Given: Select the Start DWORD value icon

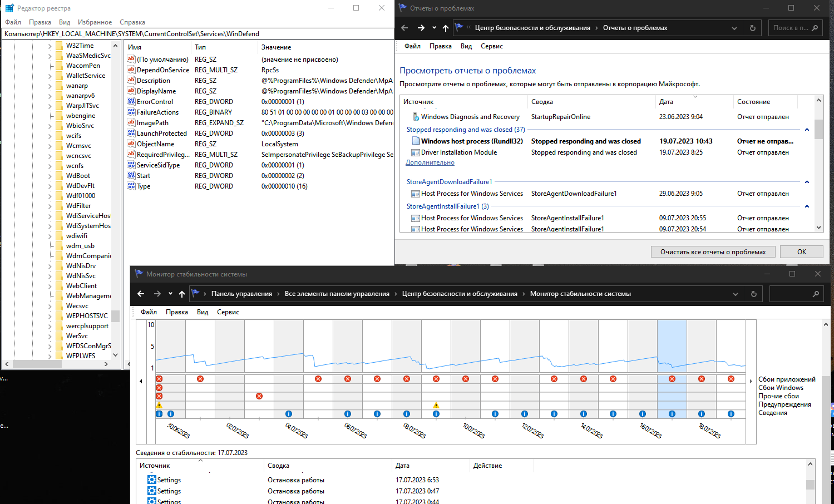Looking at the screenshot, I should point(131,176).
